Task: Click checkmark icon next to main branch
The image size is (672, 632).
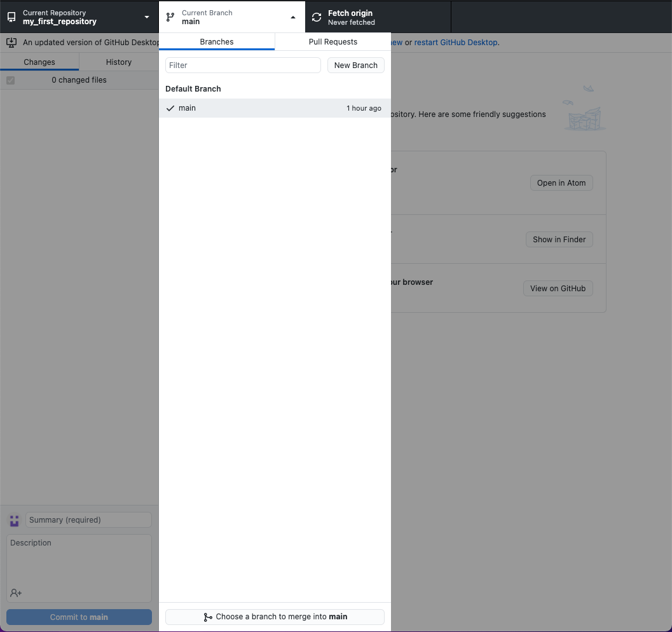Action: coord(170,108)
